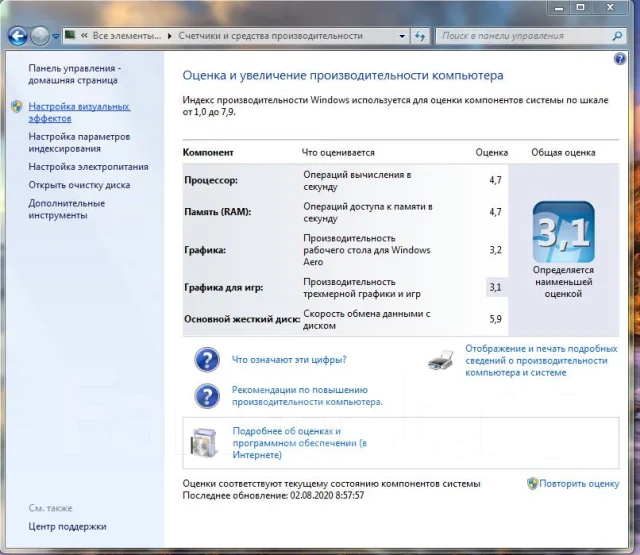Click the 3,2 graphics score
640x555 pixels.
point(496,250)
